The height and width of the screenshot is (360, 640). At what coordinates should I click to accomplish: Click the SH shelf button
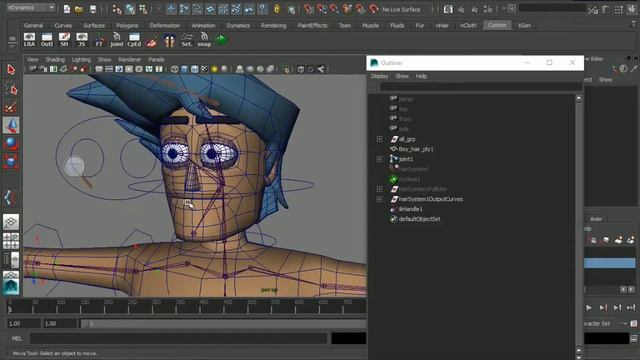64,40
